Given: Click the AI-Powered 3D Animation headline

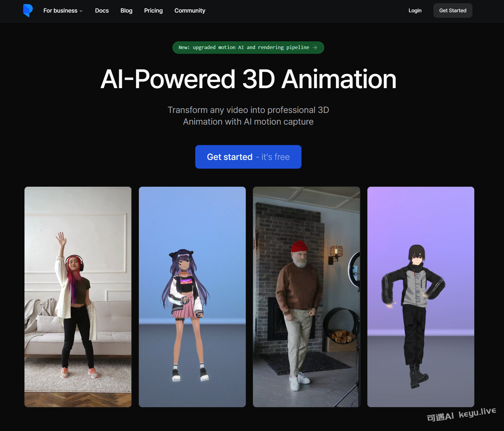Looking at the screenshot, I should (248, 79).
